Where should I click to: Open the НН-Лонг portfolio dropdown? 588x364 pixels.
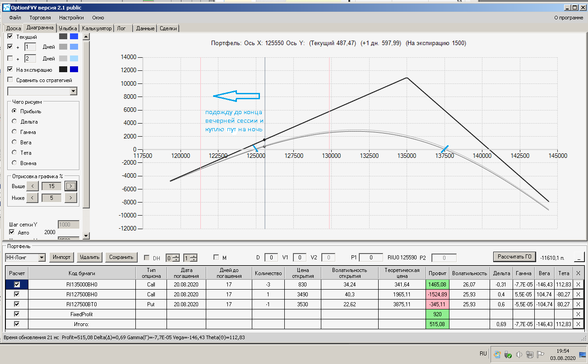click(42, 258)
